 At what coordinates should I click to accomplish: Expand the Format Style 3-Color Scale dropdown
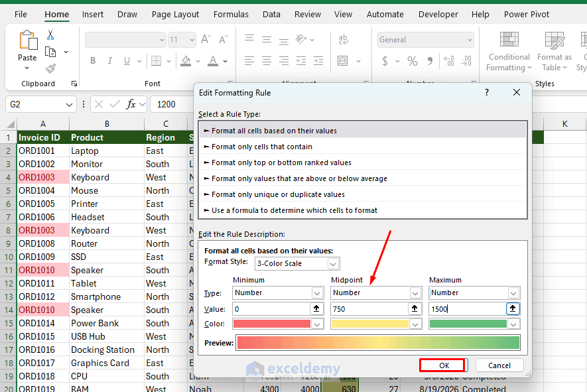(x=333, y=264)
